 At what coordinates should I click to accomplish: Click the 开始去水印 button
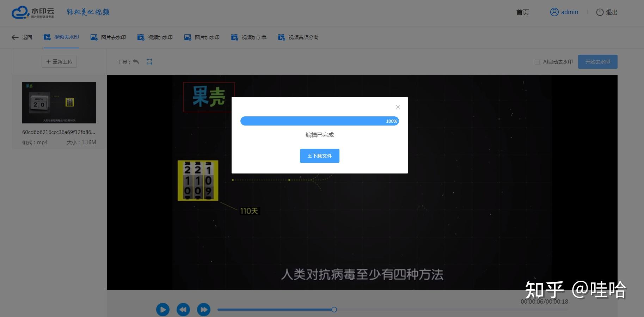(598, 62)
